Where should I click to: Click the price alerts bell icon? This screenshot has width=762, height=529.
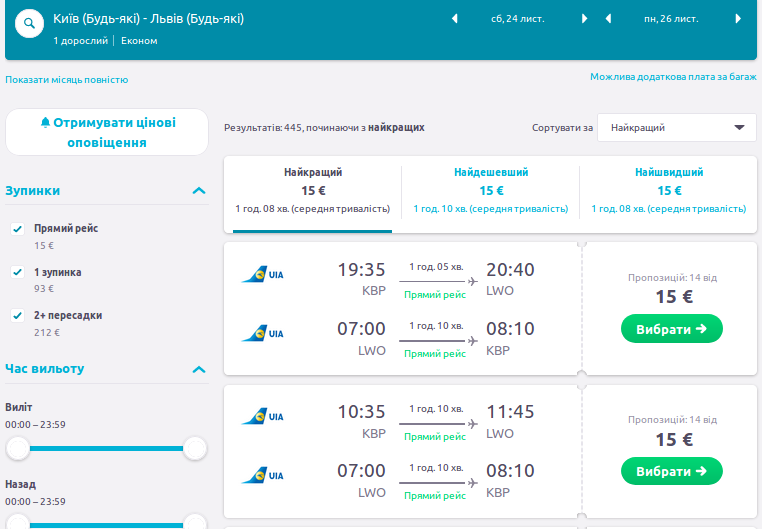click(45, 123)
